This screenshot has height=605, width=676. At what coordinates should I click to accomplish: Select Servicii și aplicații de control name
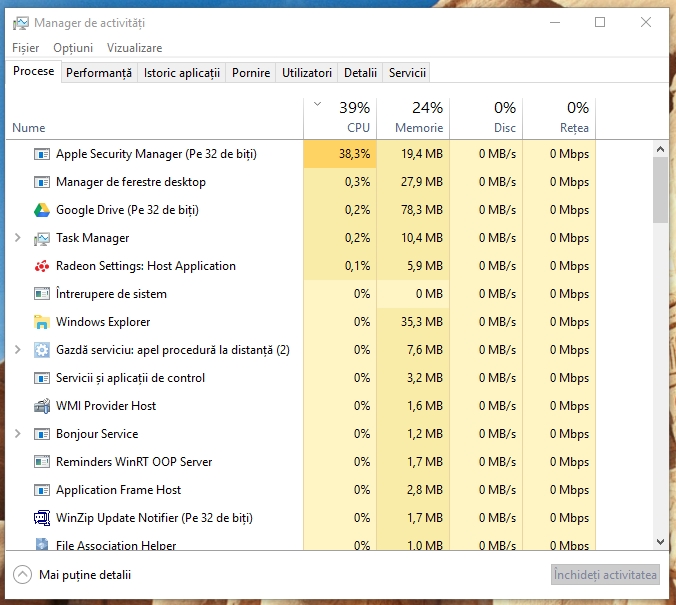point(131,378)
